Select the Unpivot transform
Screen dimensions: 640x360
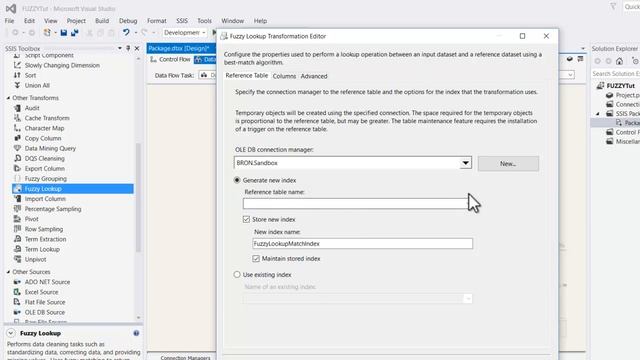36,260
